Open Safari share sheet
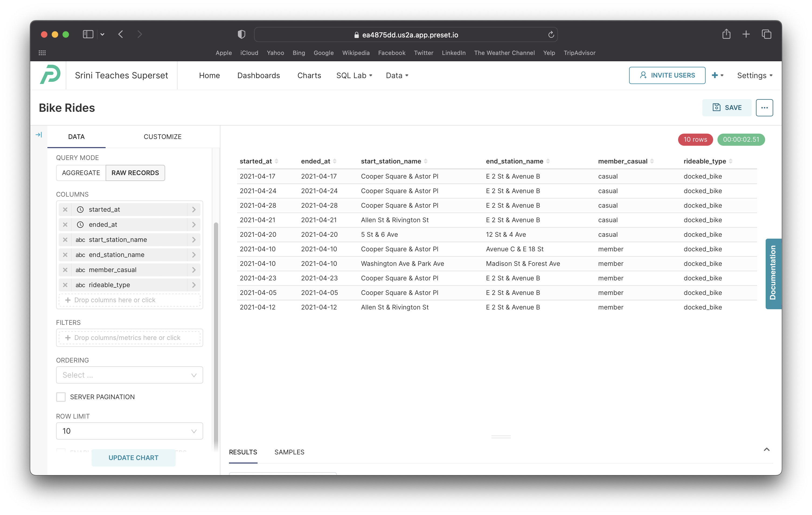This screenshot has height=515, width=812. (x=726, y=34)
